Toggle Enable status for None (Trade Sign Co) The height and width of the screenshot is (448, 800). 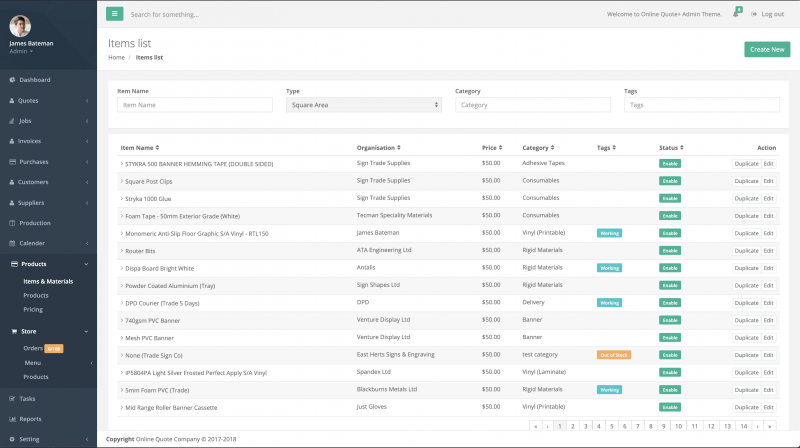(669, 355)
